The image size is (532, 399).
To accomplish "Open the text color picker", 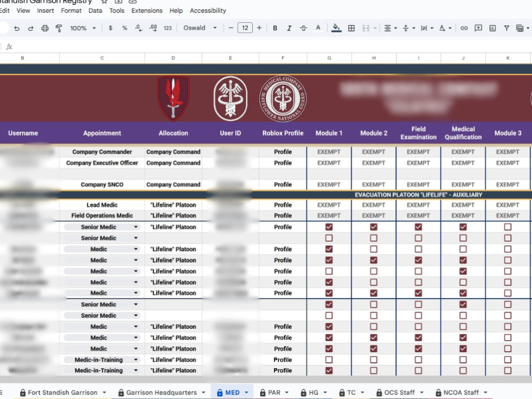I will click(x=318, y=28).
